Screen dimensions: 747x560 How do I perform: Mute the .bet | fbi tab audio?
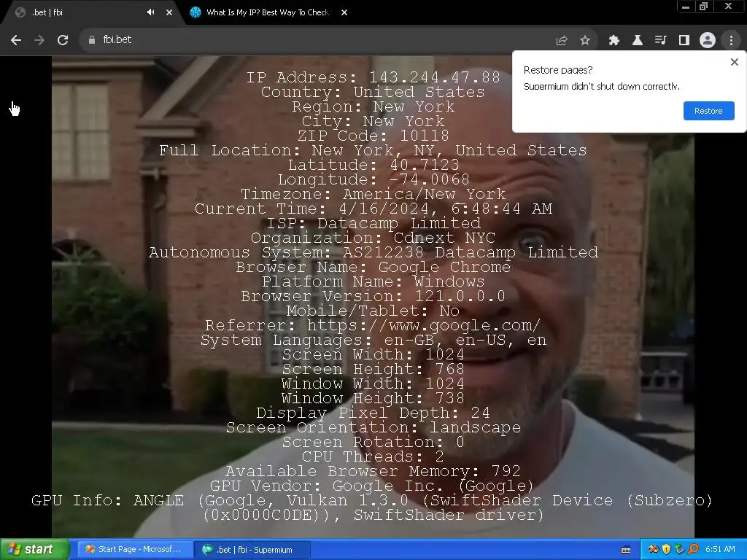(x=150, y=12)
